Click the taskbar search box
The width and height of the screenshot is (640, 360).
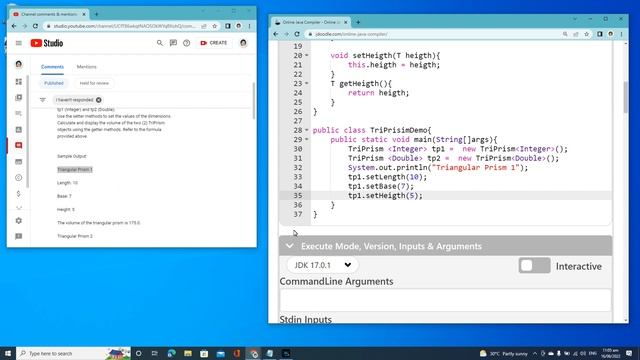73,353
